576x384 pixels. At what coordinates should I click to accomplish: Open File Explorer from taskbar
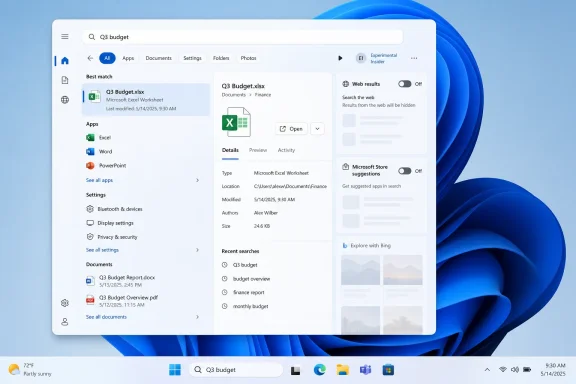point(342,370)
